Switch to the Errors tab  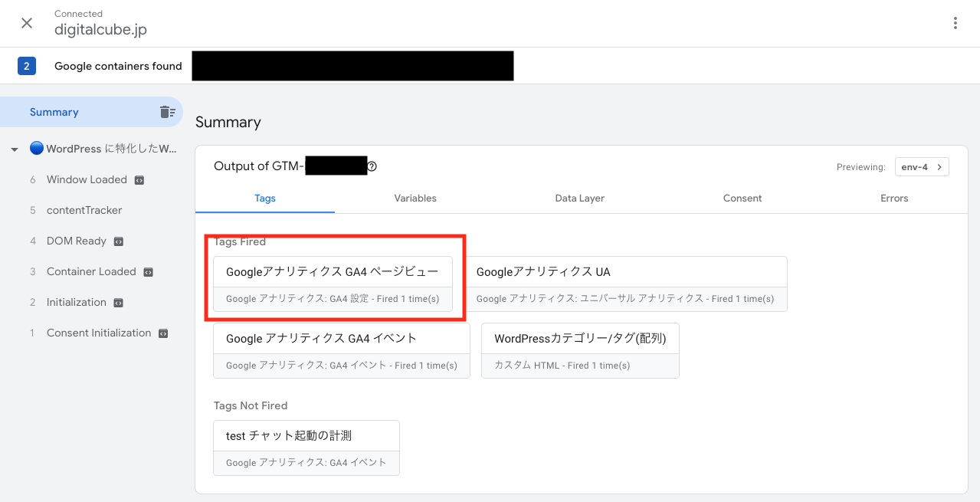pos(894,199)
